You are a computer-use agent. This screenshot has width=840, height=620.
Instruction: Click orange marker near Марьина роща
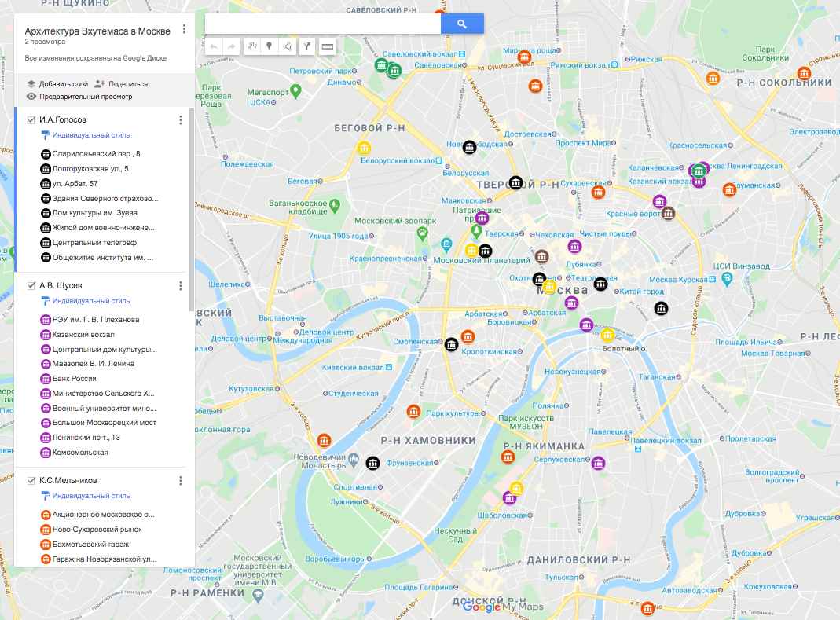[524, 57]
